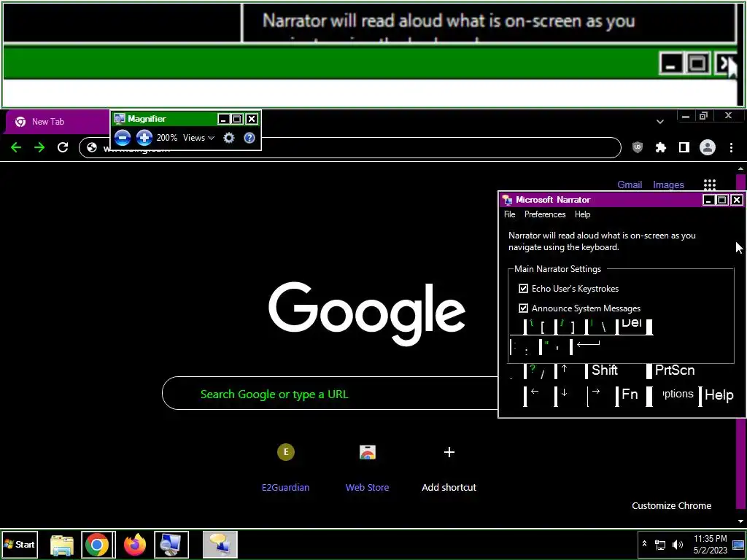Click on-screen keyboard PrtScn key
Image resolution: width=747 pixels, height=560 pixels.
675,370
